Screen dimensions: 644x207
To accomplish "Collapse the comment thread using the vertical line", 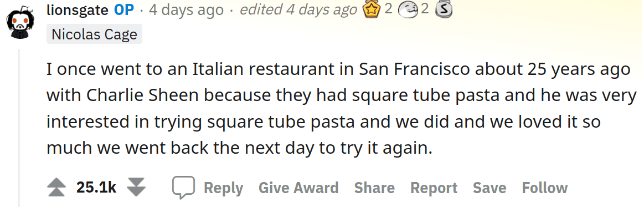I will 19,128.
